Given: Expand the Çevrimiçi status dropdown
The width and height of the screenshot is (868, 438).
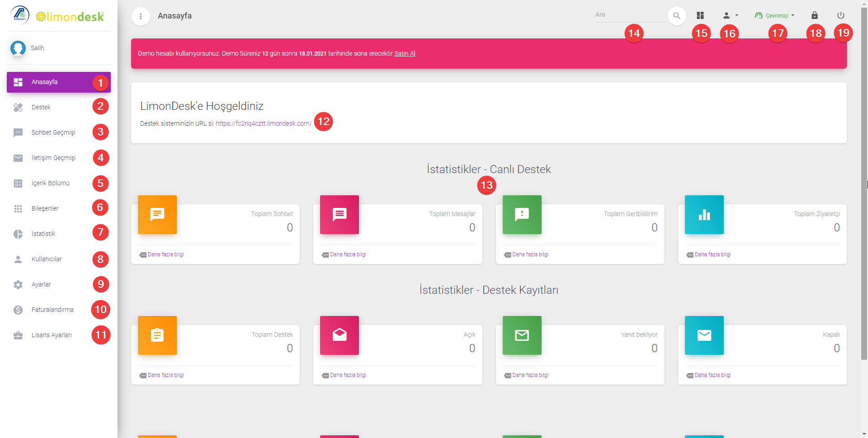Looking at the screenshot, I should (775, 15).
